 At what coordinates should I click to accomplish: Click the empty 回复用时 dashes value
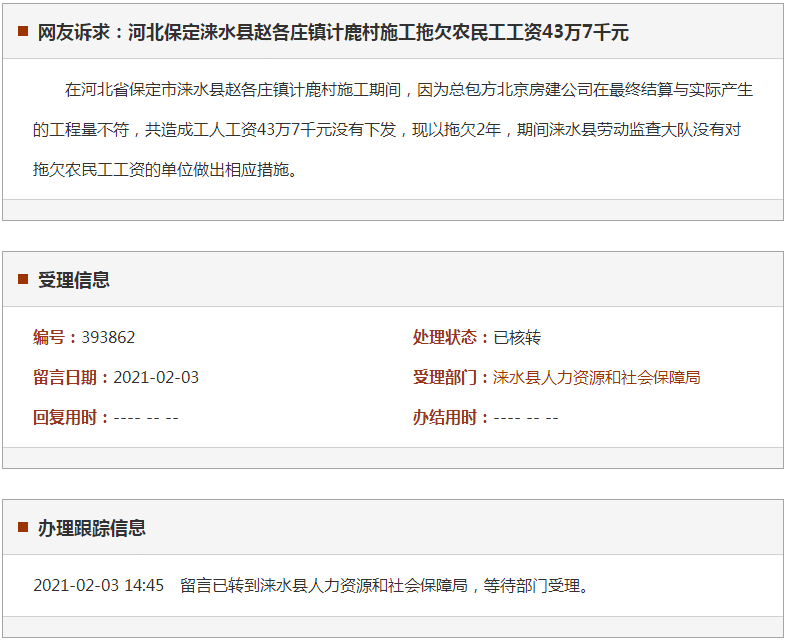pyautogui.click(x=146, y=417)
